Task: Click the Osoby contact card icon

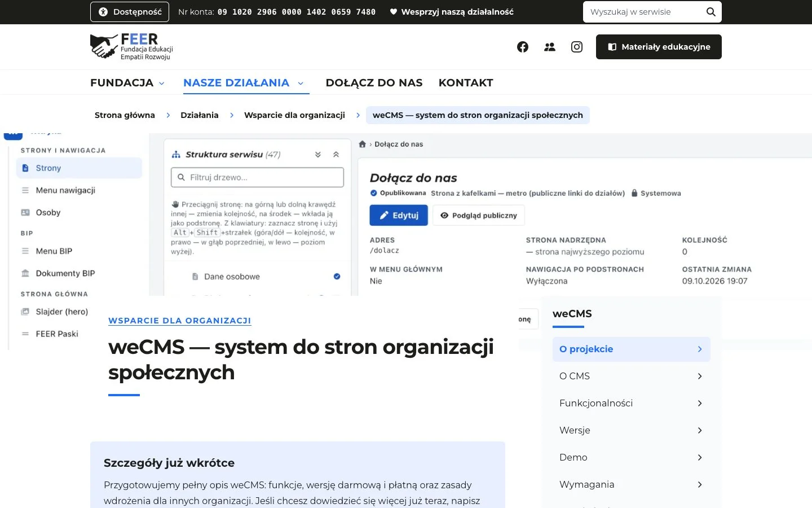Action: click(x=25, y=213)
